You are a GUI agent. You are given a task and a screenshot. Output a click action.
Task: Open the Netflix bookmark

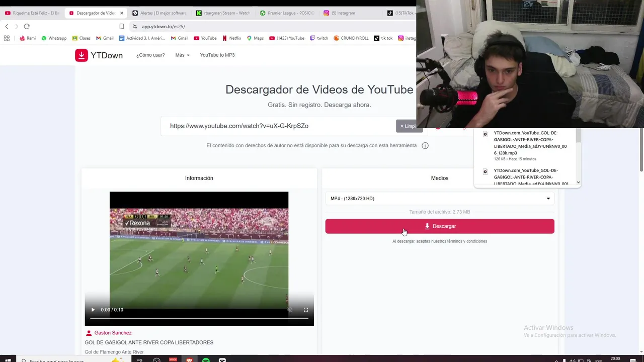(231, 38)
